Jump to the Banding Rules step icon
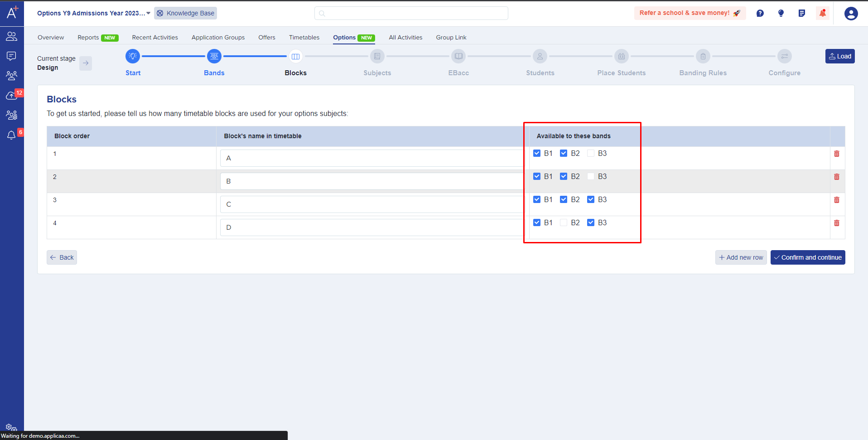 [703, 56]
